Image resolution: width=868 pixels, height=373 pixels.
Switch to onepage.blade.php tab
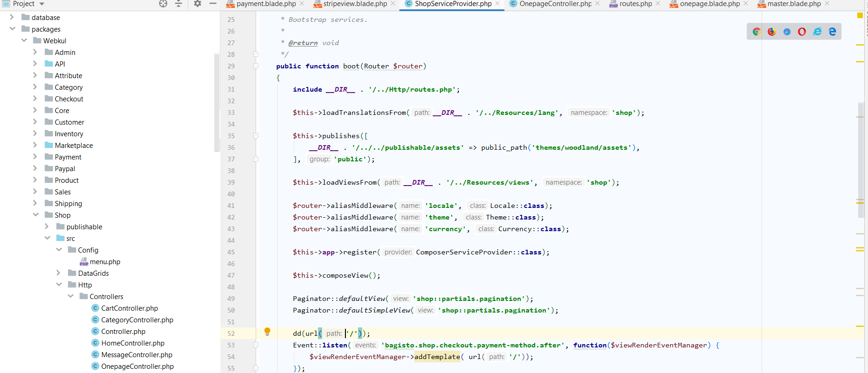(x=705, y=4)
